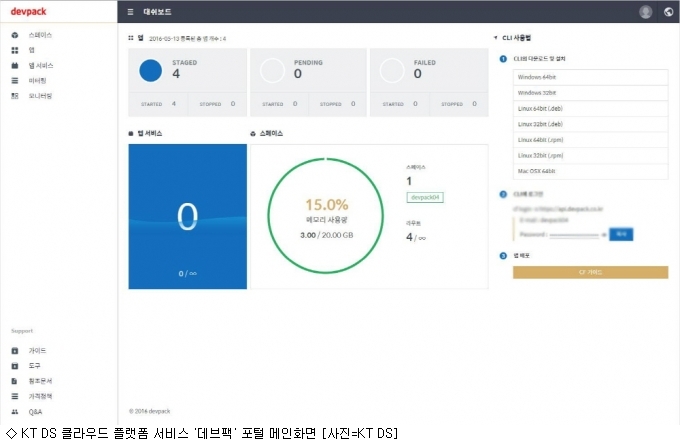Click the 앱 서비스 panel heading icon
The image size is (680, 445).
[131, 134]
